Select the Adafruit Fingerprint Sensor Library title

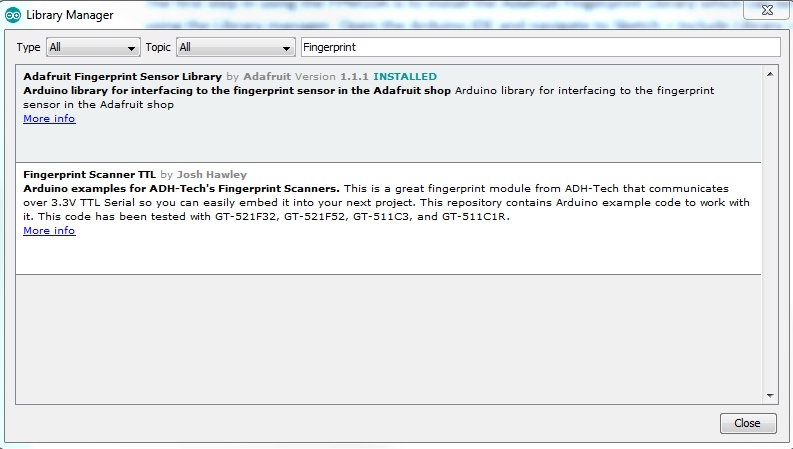tap(122, 76)
